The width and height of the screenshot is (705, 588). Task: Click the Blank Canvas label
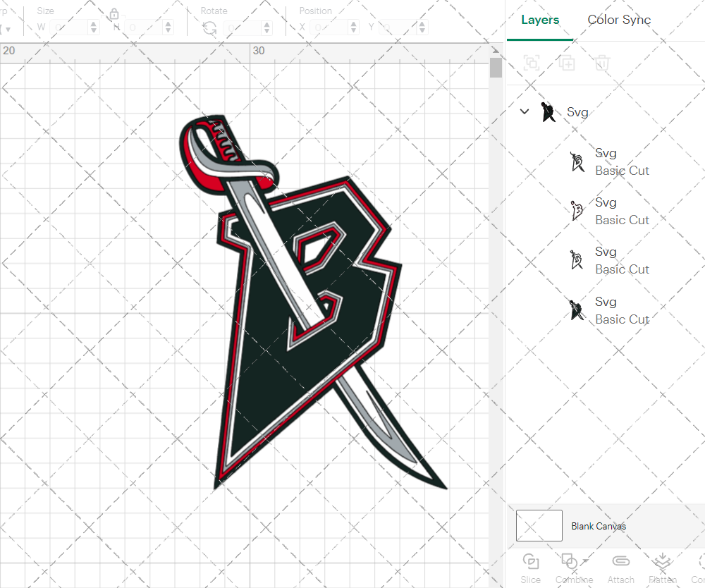[x=599, y=526]
